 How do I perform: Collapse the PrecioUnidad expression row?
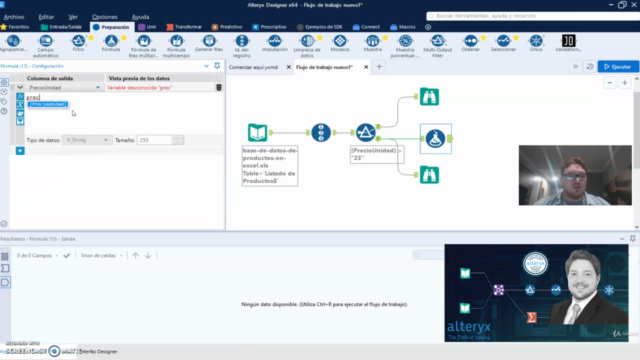coord(20,87)
